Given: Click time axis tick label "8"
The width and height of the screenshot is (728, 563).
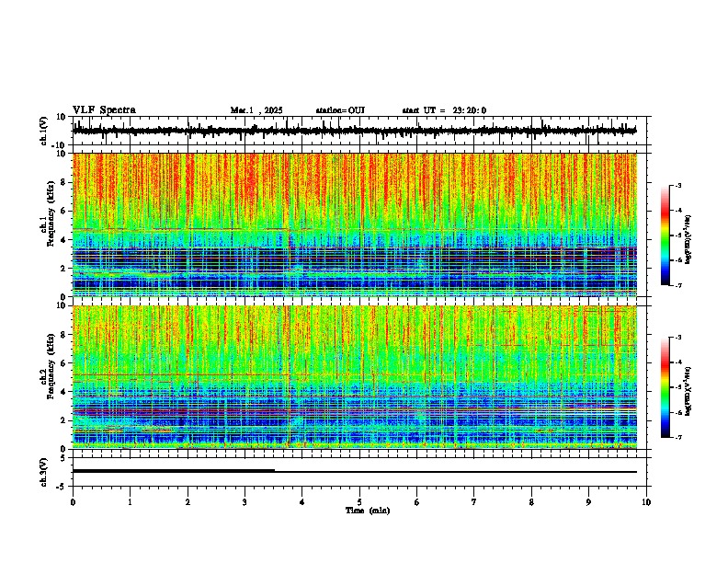Looking at the screenshot, I should pos(531,502).
